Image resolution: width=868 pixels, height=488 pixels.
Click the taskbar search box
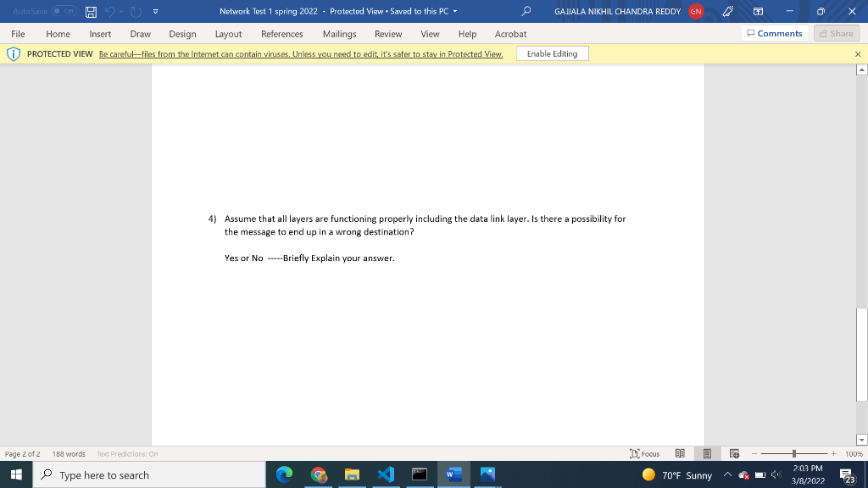point(149,474)
